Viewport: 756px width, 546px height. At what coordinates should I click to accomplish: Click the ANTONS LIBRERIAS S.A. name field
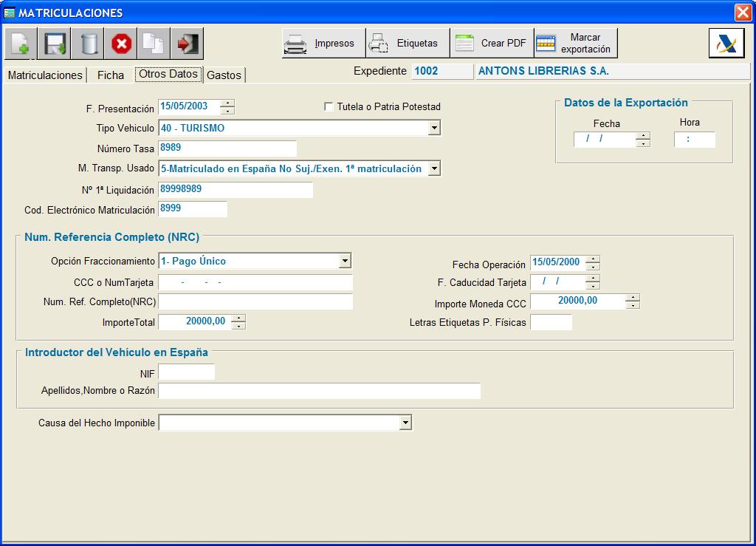pyautogui.click(x=612, y=72)
